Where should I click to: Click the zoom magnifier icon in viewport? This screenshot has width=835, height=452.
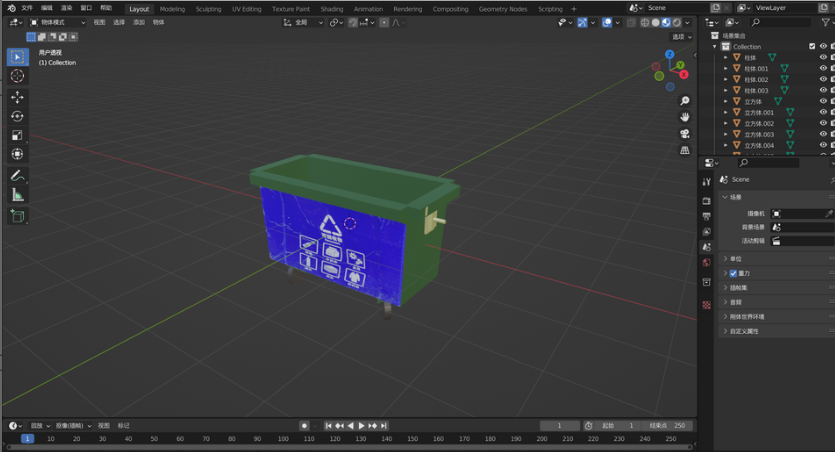click(684, 101)
